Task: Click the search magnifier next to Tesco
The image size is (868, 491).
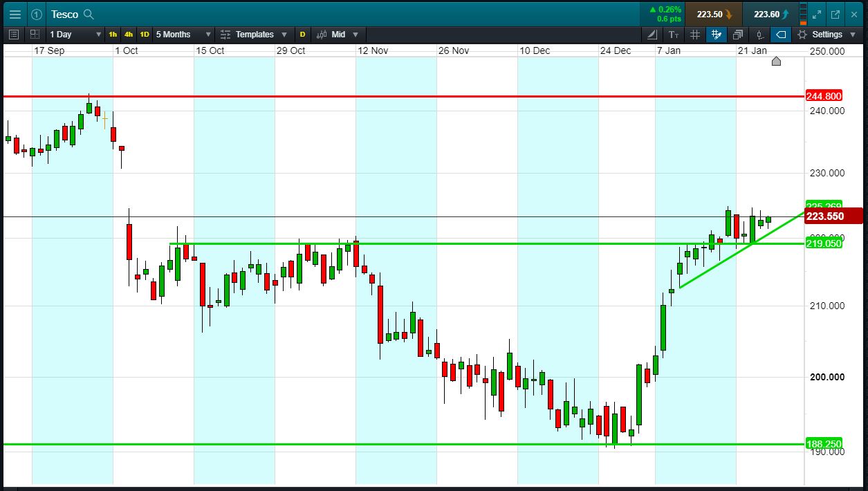Action: tap(89, 14)
